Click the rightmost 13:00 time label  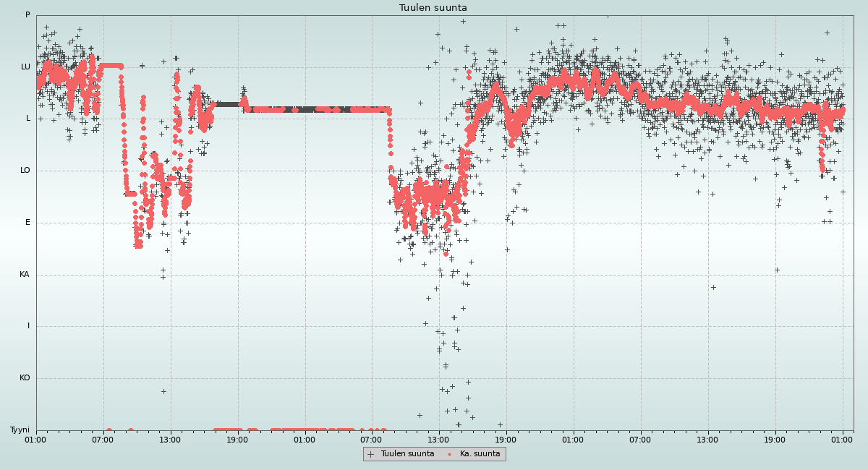tap(707, 439)
